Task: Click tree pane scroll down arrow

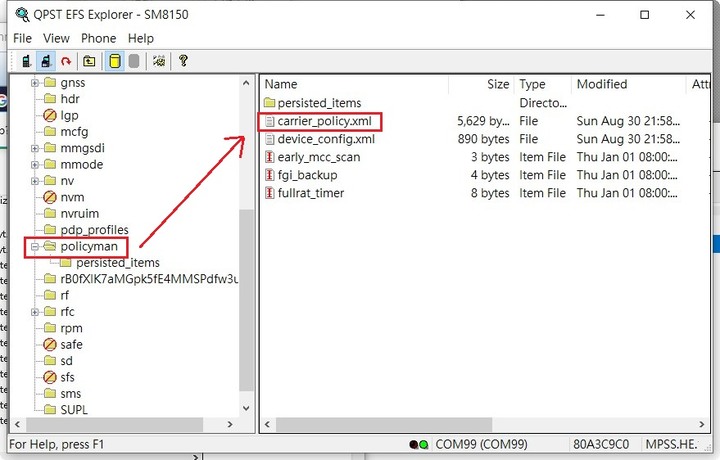Action: tap(246, 408)
